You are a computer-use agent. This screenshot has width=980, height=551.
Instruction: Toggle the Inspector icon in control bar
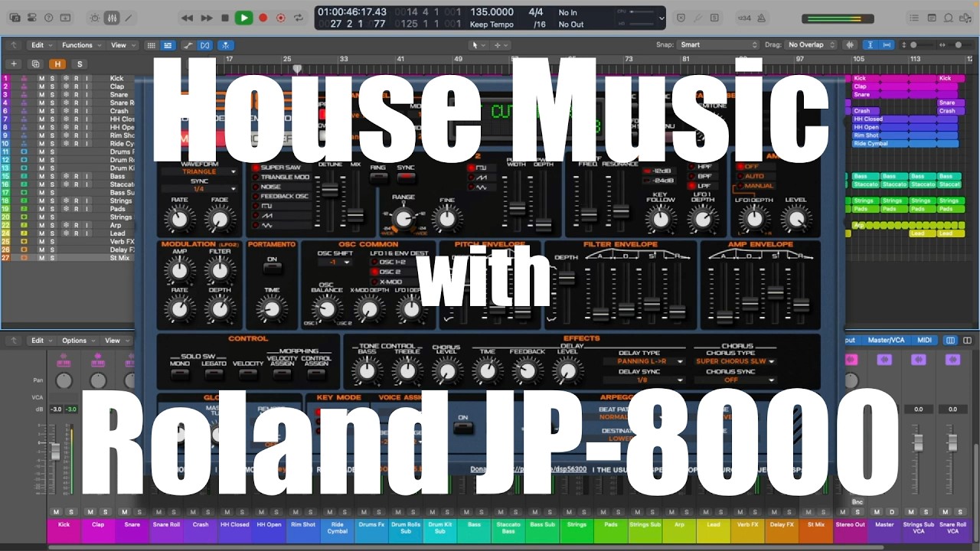[x=32, y=18]
